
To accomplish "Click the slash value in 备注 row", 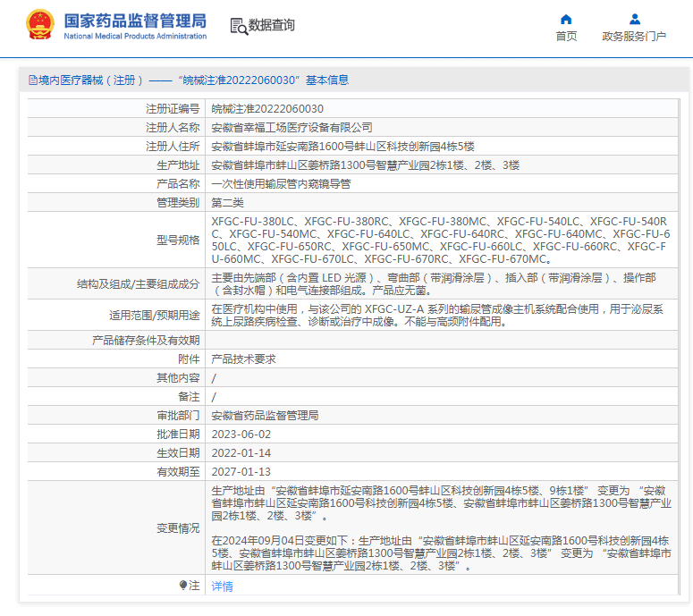I will coord(214,397).
